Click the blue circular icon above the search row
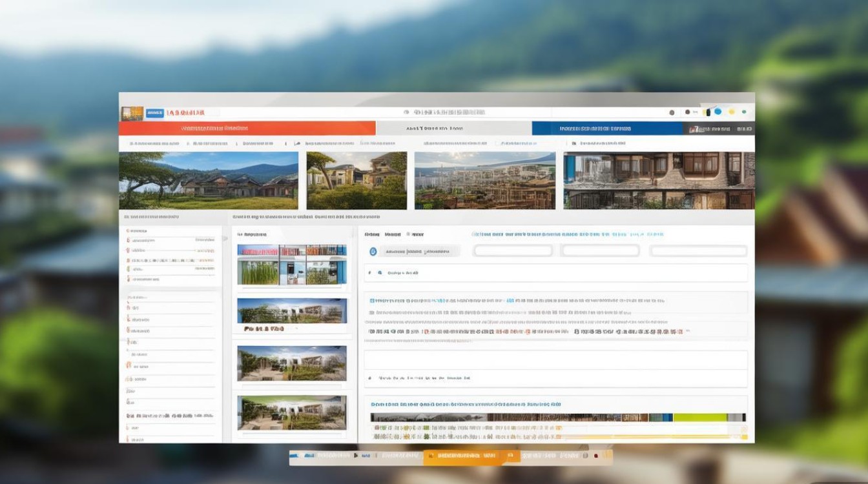 coord(373,252)
